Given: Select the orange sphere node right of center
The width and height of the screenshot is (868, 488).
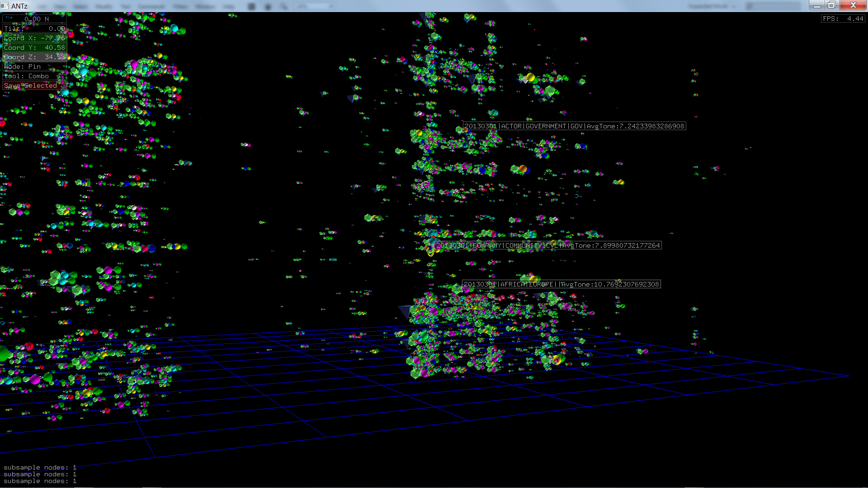Looking at the screenshot, I should pos(523,169).
